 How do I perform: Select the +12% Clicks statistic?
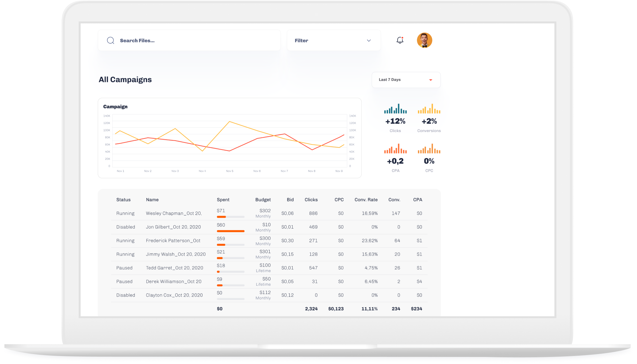(x=395, y=121)
